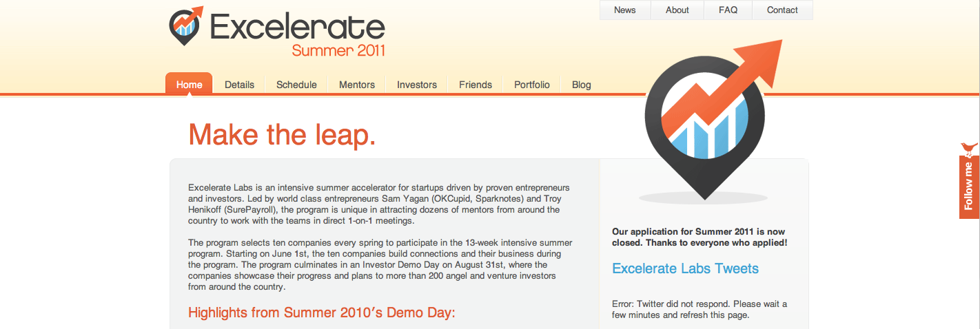Click the Excelerate pin logo icon in header
Image resolution: width=980 pixels, height=329 pixels.
[185, 27]
